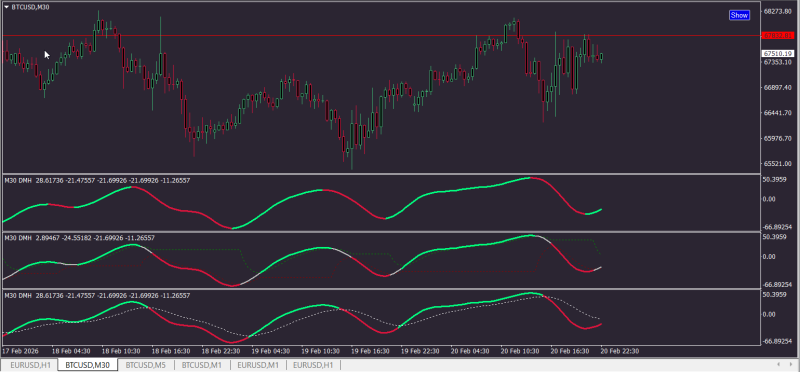Click the 66897.40 price axis value
Screen dimensions: 800x372
[x=778, y=88]
